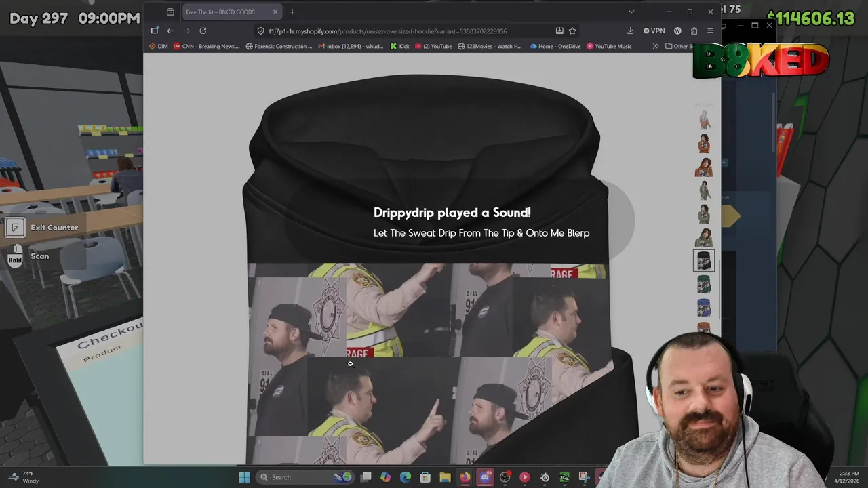Open Snipping Tool from taskbar
Viewport: 868px width, 488px height.
[x=584, y=477]
